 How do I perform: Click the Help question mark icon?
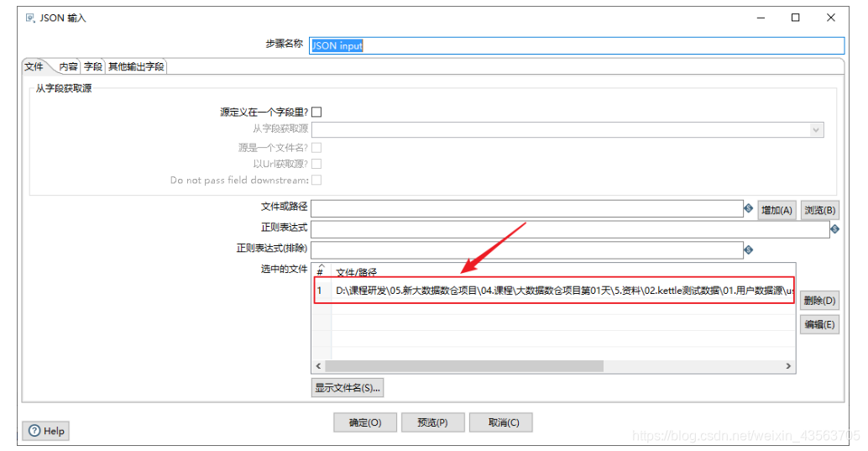[x=34, y=431]
